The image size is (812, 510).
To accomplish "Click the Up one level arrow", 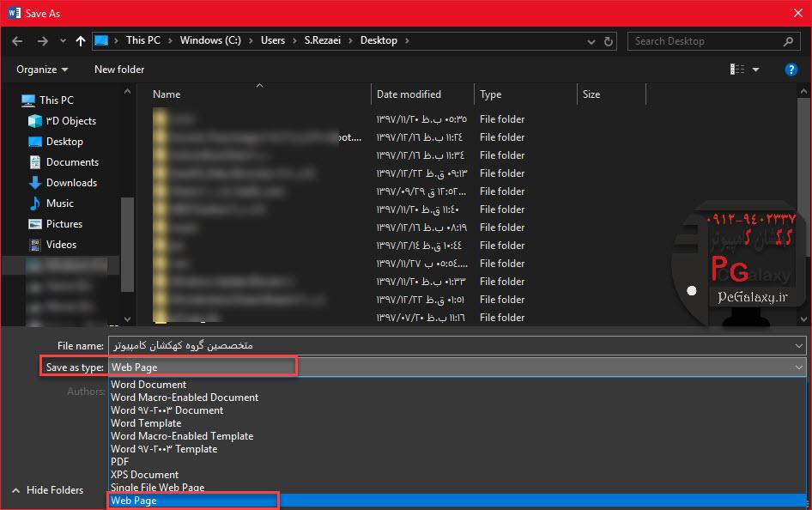I will [81, 40].
